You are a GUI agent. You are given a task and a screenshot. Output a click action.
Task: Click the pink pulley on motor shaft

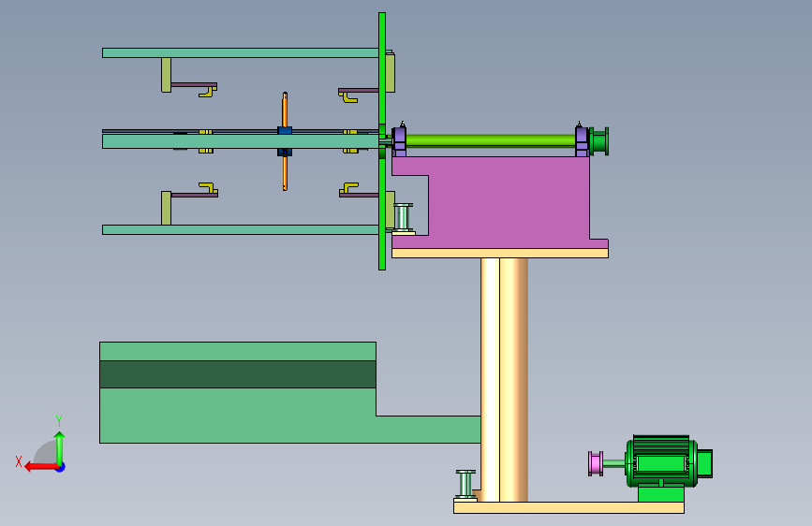pyautogui.click(x=596, y=463)
